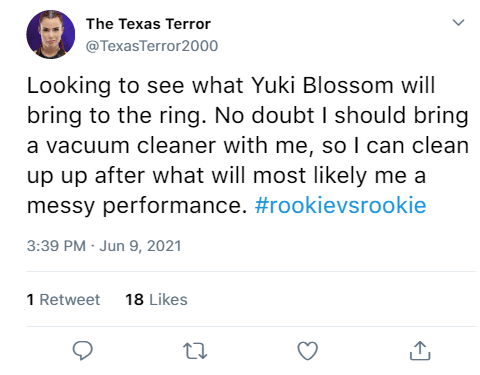Open the #rookievsrookie hashtag
This screenshot has height=375, width=480.
(340, 205)
